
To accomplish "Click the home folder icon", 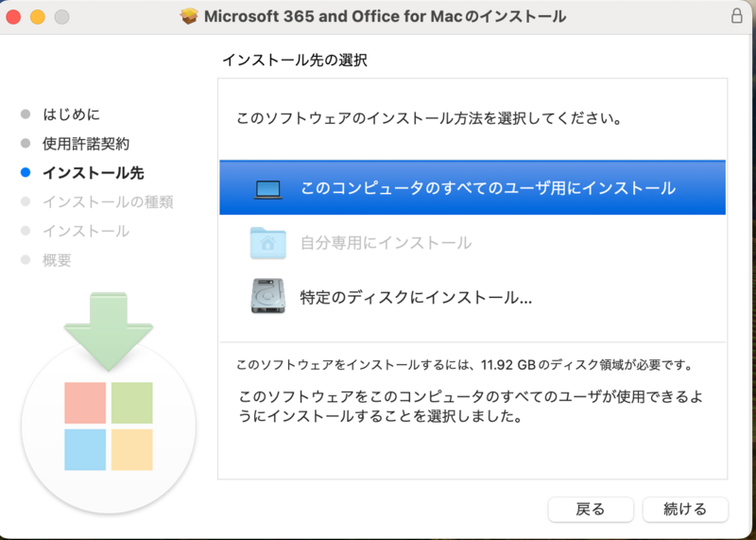I will pos(268,243).
